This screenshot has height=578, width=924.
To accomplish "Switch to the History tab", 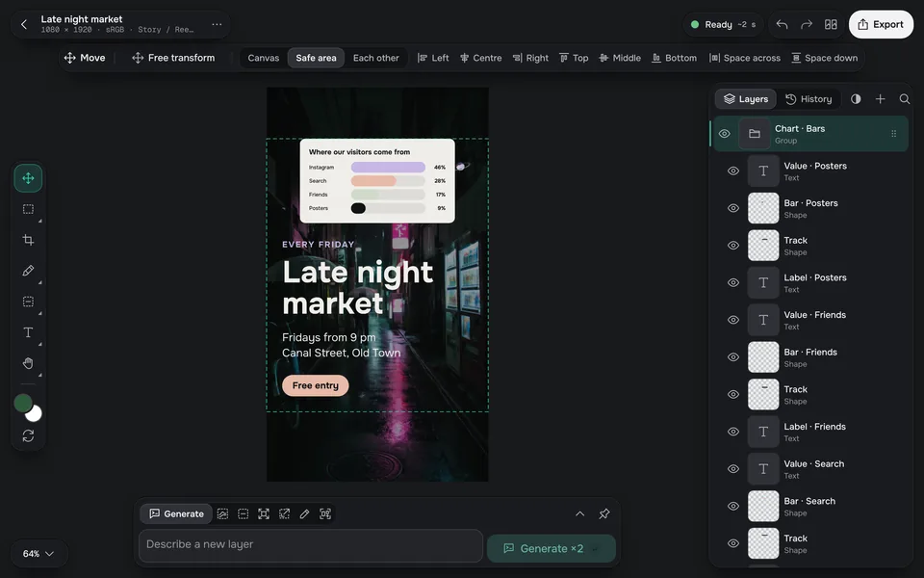I will [x=808, y=99].
